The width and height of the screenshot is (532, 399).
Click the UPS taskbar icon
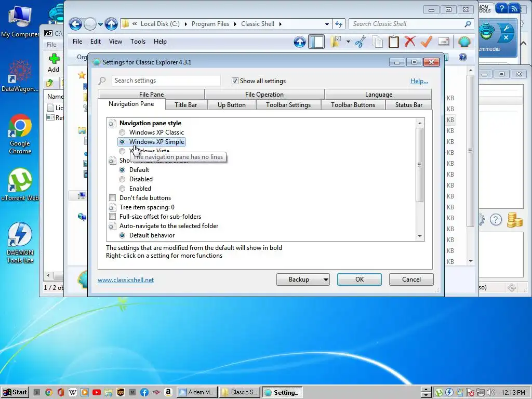click(x=121, y=393)
